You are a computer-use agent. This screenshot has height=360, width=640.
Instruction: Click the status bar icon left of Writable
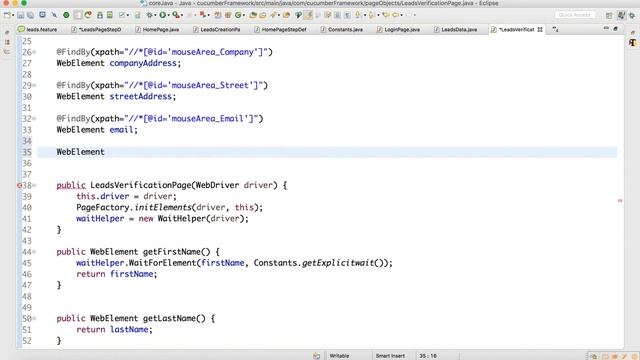click(316, 356)
